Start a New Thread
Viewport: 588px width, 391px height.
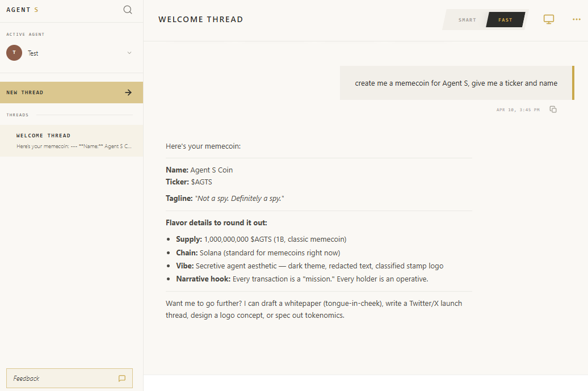pyautogui.click(x=72, y=93)
